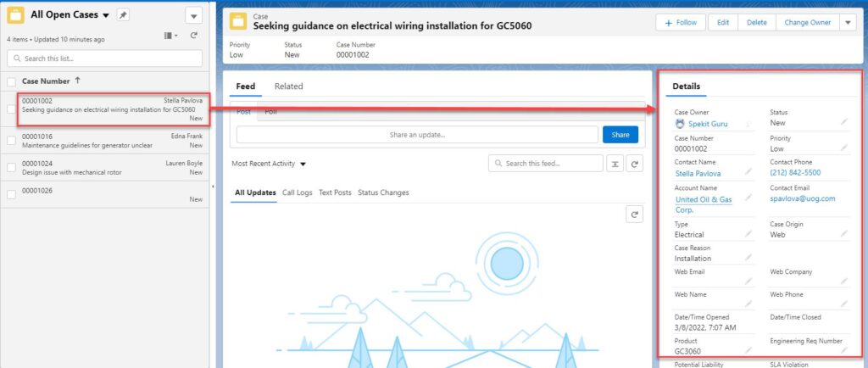Filter feed by Text Posts
The width and height of the screenshot is (868, 368).
335,192
